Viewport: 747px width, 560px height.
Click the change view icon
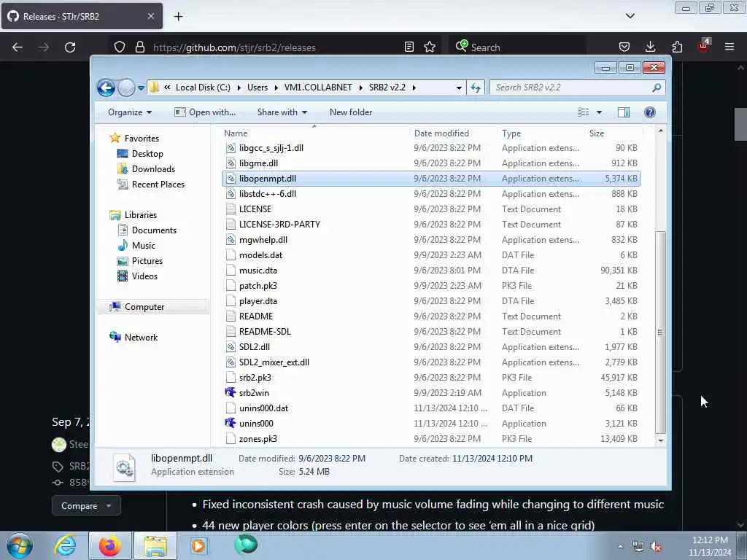click(x=584, y=112)
